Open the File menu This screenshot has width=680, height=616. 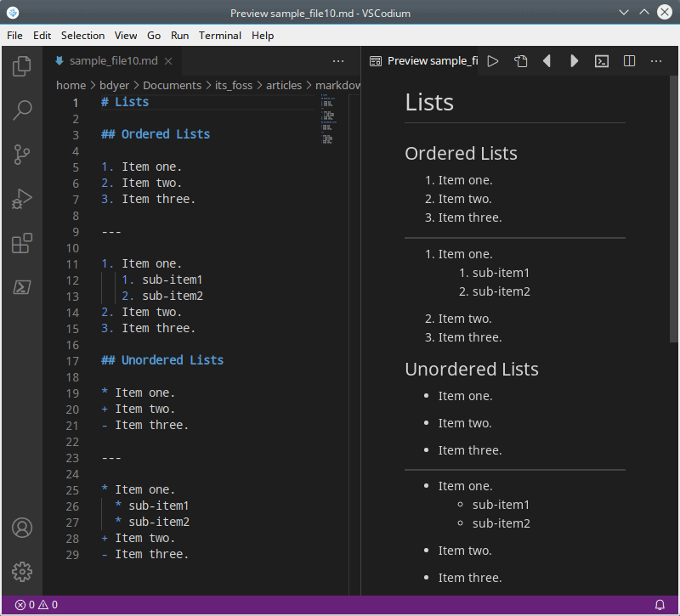click(14, 36)
